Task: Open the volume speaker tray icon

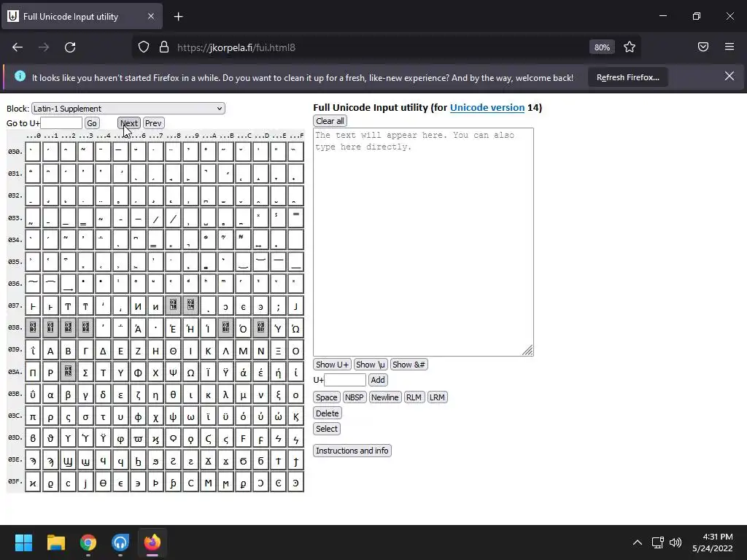Action: [x=676, y=542]
